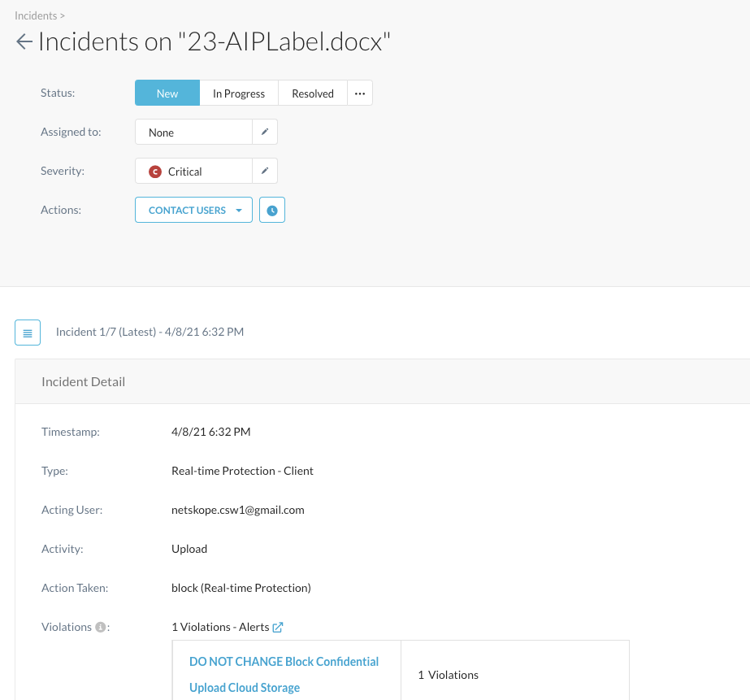Mark the incident as Resolved
The height and width of the screenshot is (700, 750).
(313, 93)
